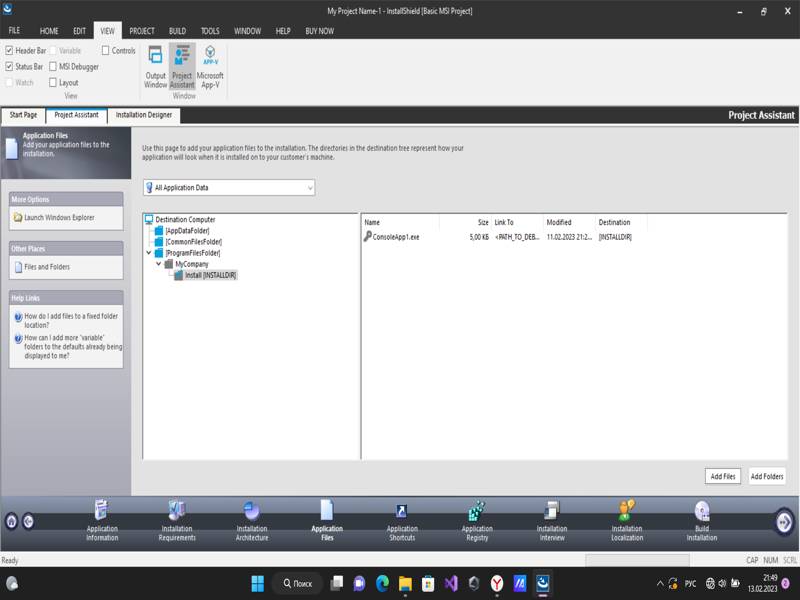
Task: Click the Add Files button
Action: pos(722,476)
